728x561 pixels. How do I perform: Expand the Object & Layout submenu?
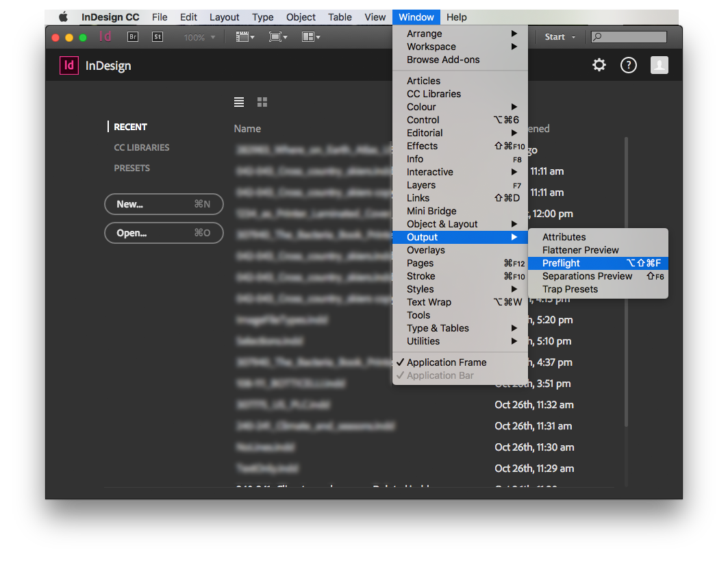[460, 224]
